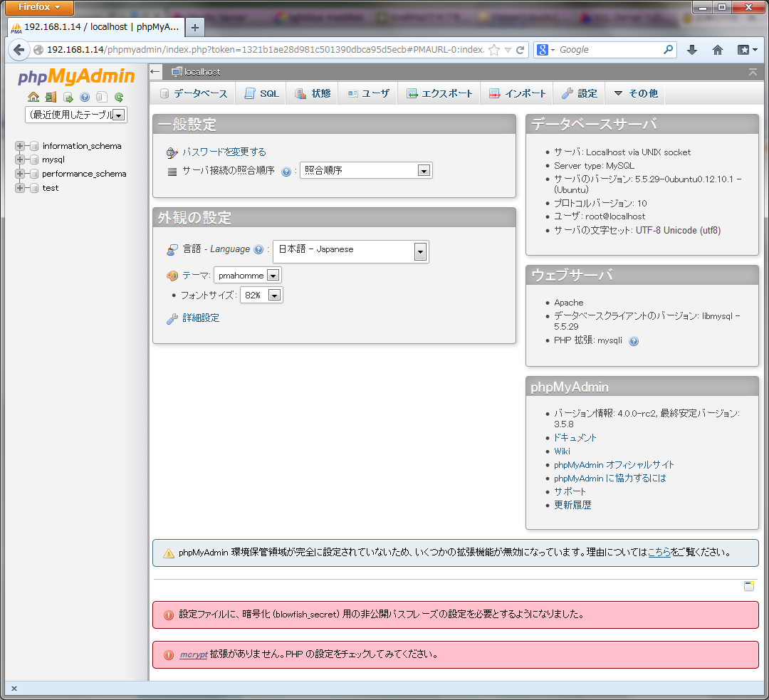769x700 pixels.
Task: Click help icon next to PHP mysqli extension
Action: (634, 341)
